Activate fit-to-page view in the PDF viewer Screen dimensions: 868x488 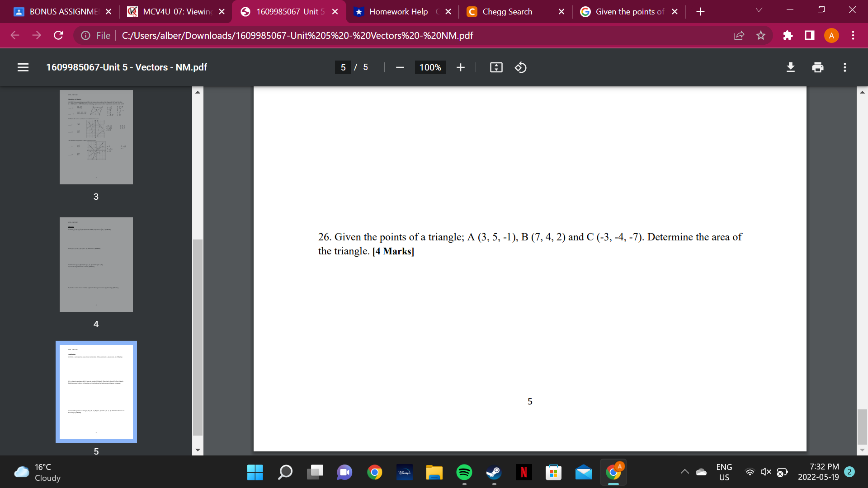496,67
